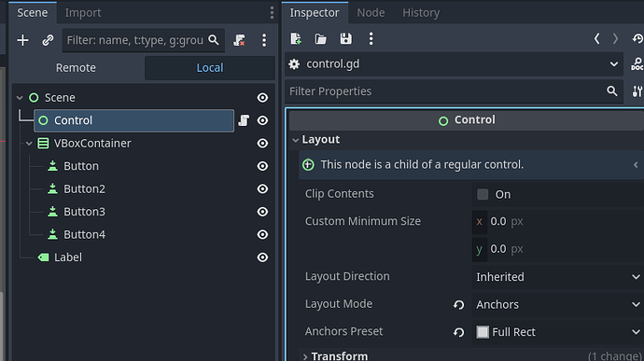Reset the Anchors Preset value with revert arrow
This screenshot has height=361, width=644.
pyautogui.click(x=459, y=332)
